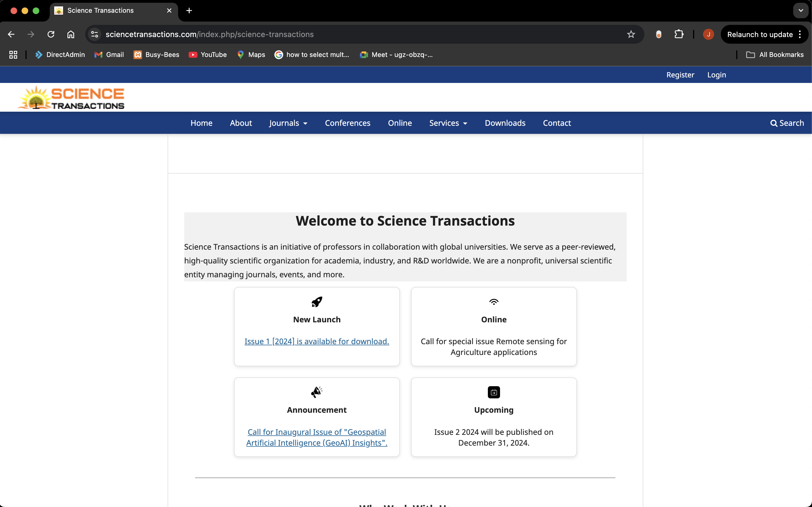This screenshot has width=812, height=507.
Task: Open the Busy-Bees bookmark
Action: [x=156, y=55]
